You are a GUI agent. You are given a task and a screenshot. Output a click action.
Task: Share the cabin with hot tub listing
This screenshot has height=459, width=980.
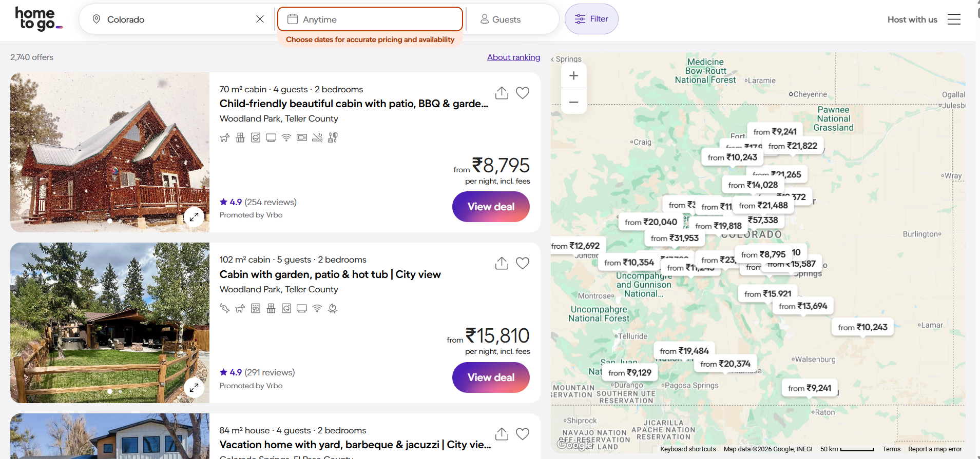(x=502, y=263)
